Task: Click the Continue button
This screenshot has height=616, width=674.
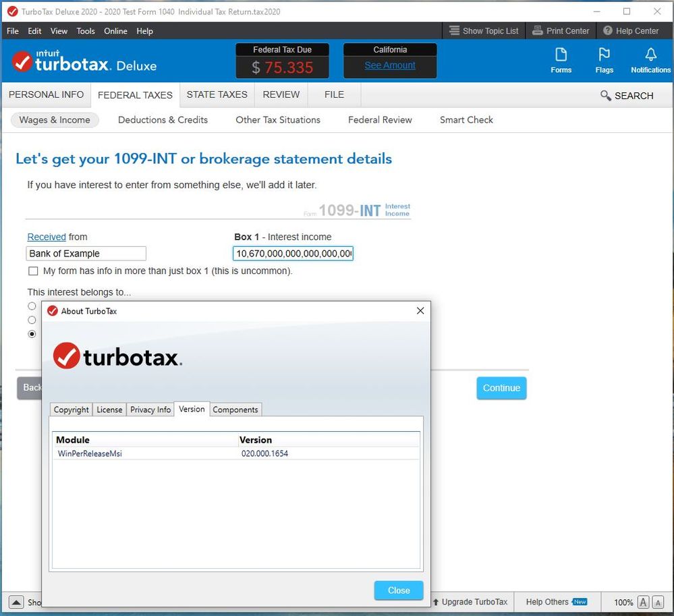Action: (501, 388)
